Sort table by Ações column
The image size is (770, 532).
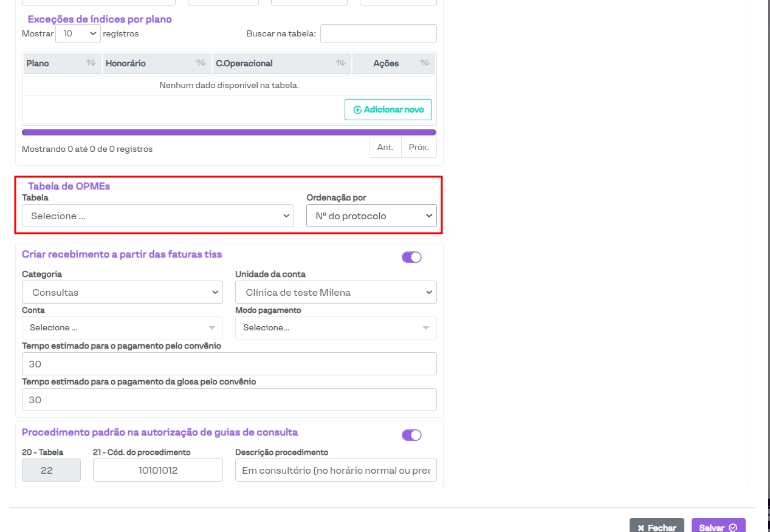(393, 64)
